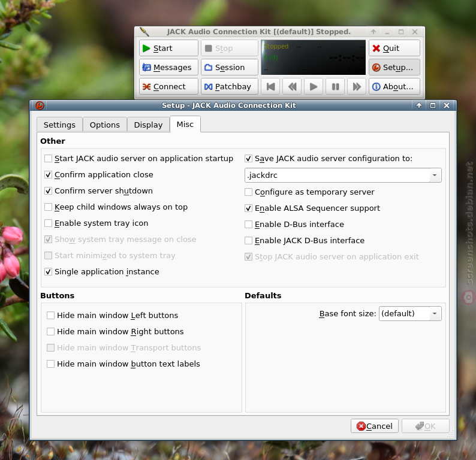The width and height of the screenshot is (476, 460).
Task: Switch to the Settings tab
Action: (x=59, y=125)
